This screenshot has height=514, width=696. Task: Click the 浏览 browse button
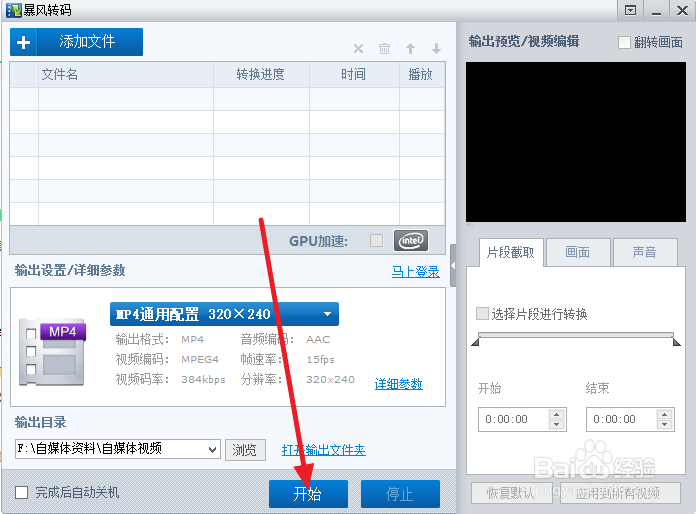click(245, 450)
